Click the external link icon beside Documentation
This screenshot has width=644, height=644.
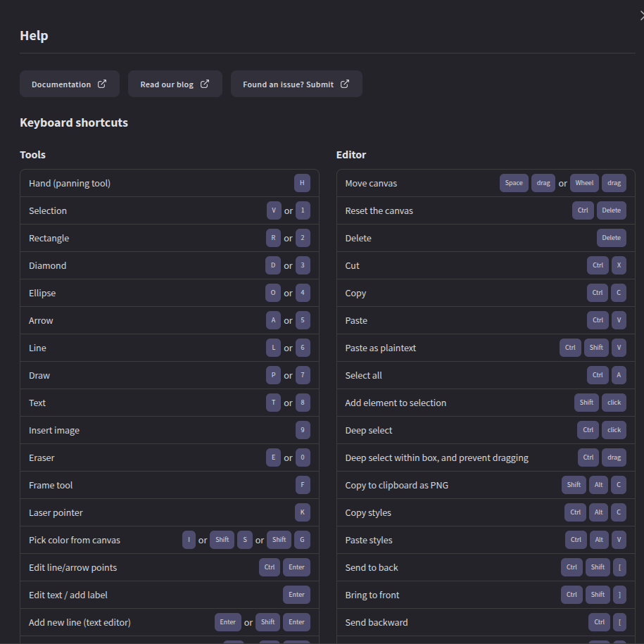[x=102, y=84]
